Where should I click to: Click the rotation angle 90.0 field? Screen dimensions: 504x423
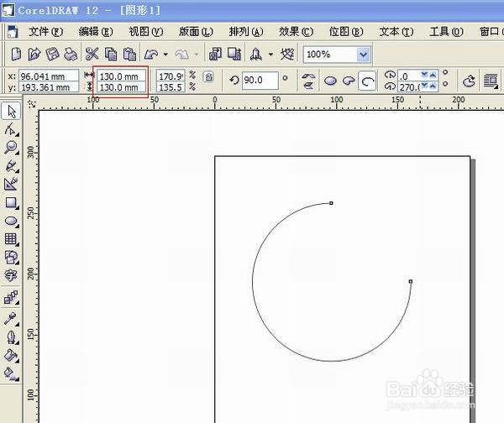pos(260,80)
